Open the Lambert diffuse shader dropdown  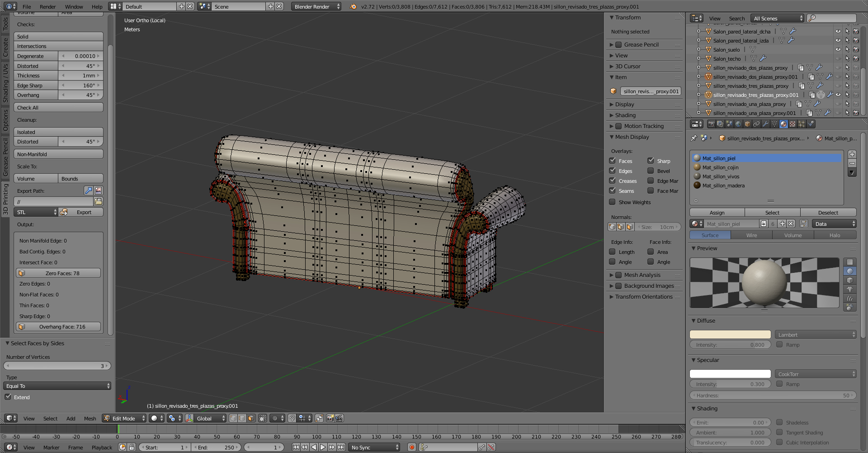point(816,335)
